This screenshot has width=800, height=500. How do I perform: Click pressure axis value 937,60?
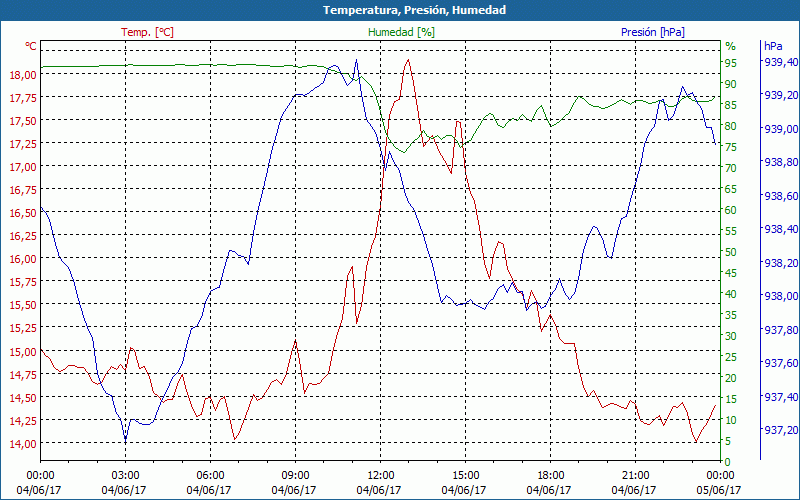coord(780,363)
